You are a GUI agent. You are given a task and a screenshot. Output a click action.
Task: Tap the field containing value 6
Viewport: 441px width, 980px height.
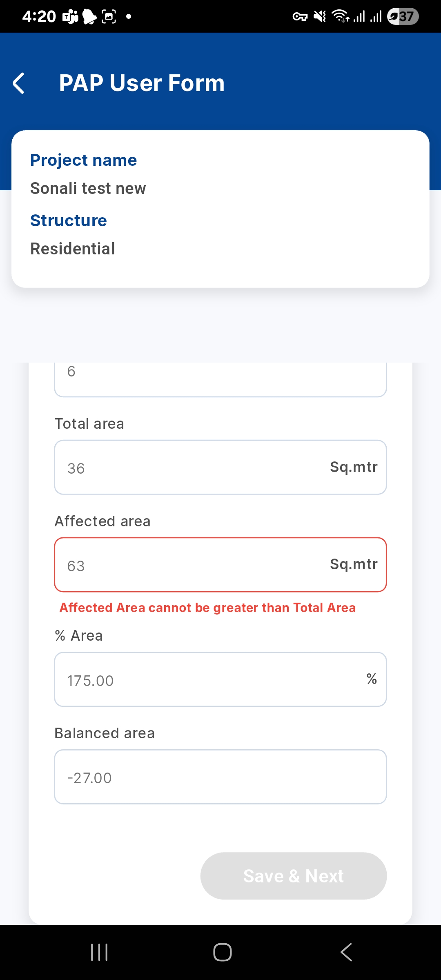coord(220,378)
